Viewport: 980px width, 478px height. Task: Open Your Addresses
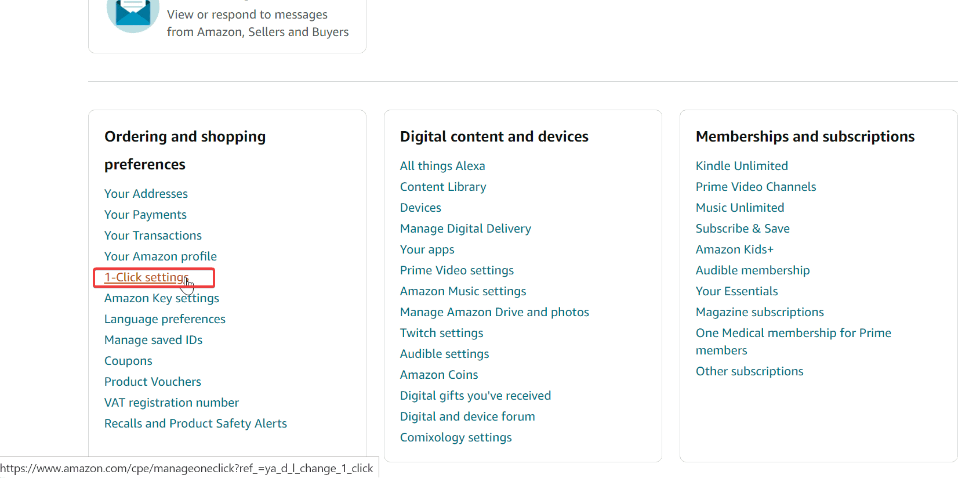pyautogui.click(x=146, y=194)
